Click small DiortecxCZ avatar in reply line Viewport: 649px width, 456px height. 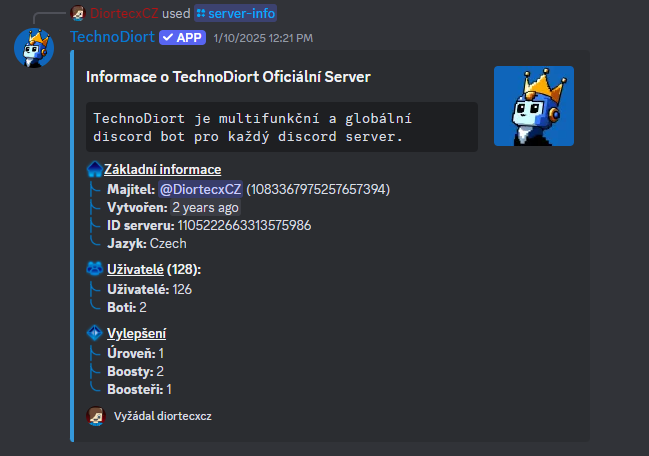(79, 14)
